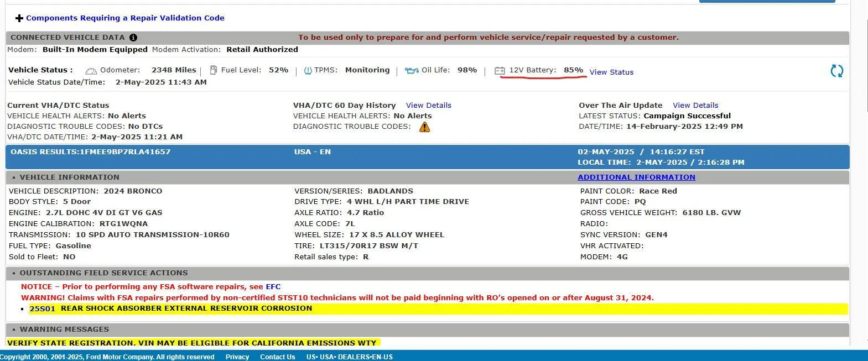Select tire LT315/70R17 BSW M/T text

click(369, 245)
